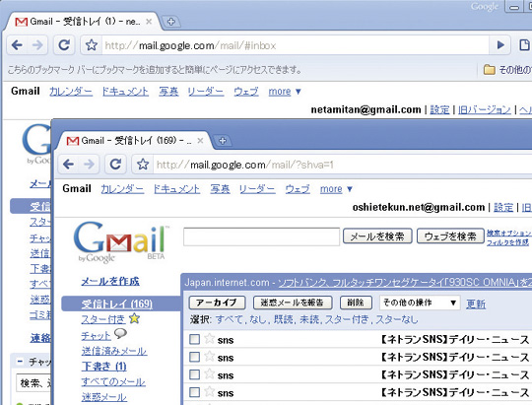
Task: Click 削除 button
Action: (x=356, y=303)
